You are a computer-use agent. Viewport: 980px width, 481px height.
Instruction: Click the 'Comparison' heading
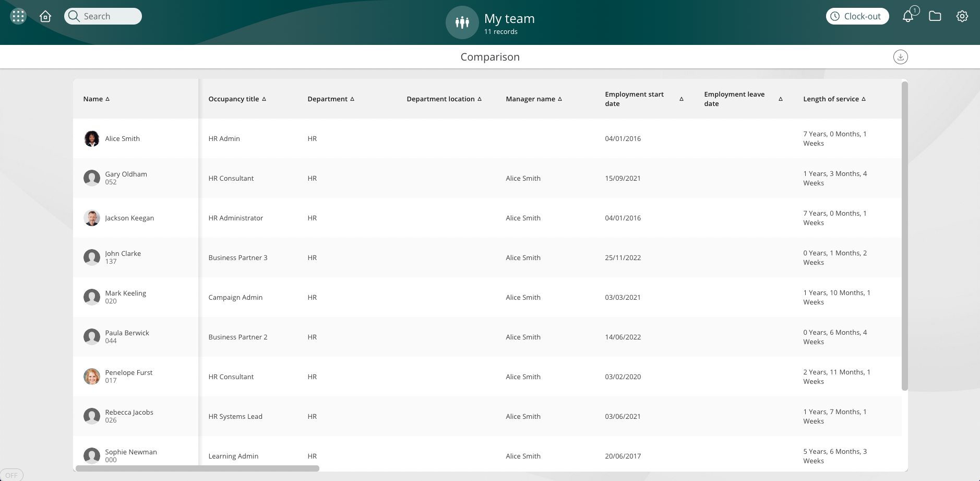490,57
